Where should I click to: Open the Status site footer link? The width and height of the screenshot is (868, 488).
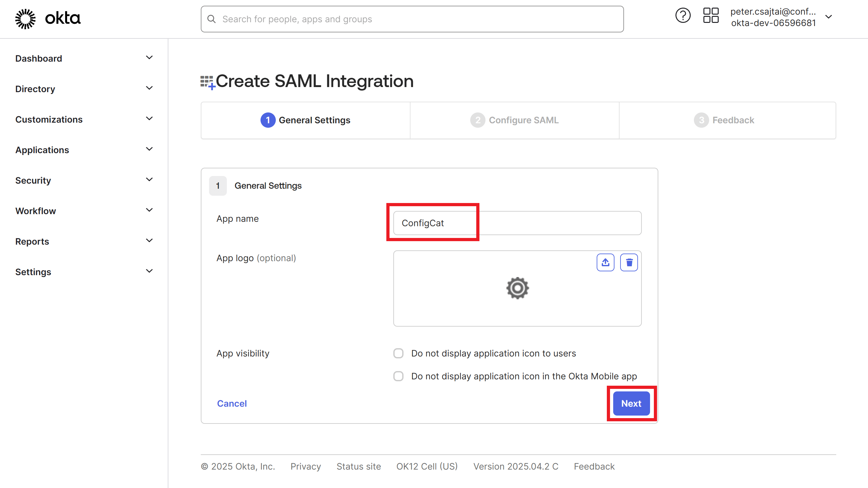click(358, 466)
